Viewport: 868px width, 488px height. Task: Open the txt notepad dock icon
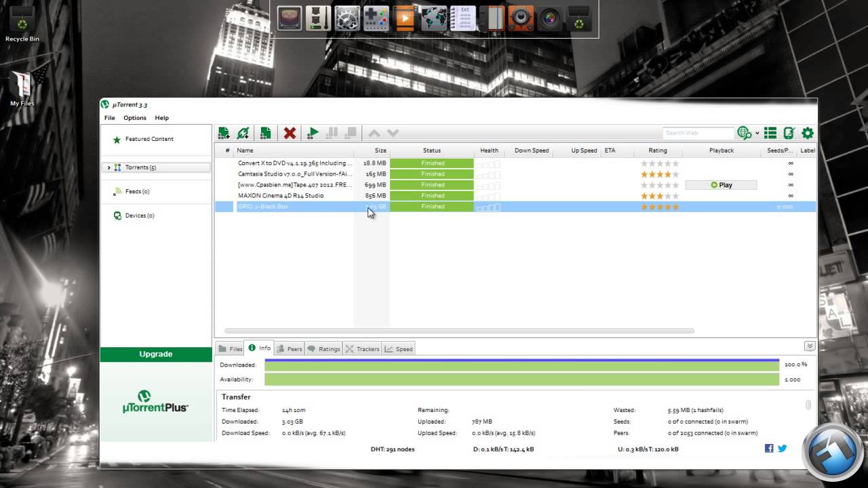coord(463,18)
